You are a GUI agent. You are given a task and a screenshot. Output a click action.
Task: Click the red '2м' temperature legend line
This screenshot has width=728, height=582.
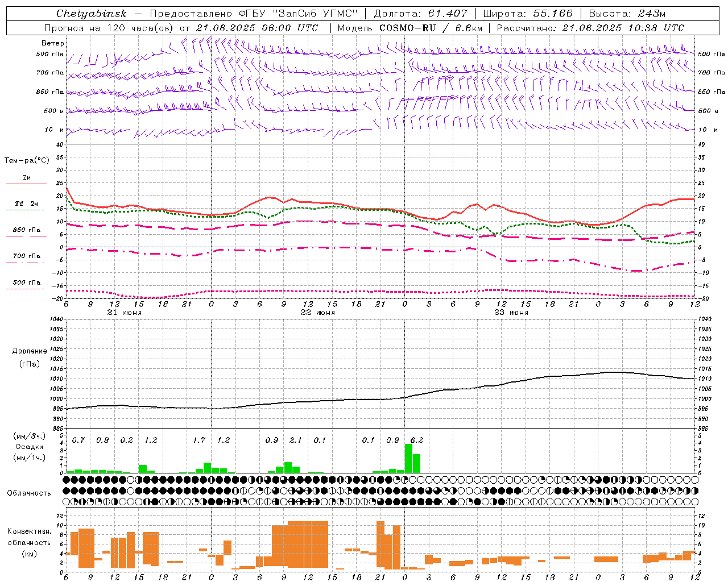coord(27,184)
